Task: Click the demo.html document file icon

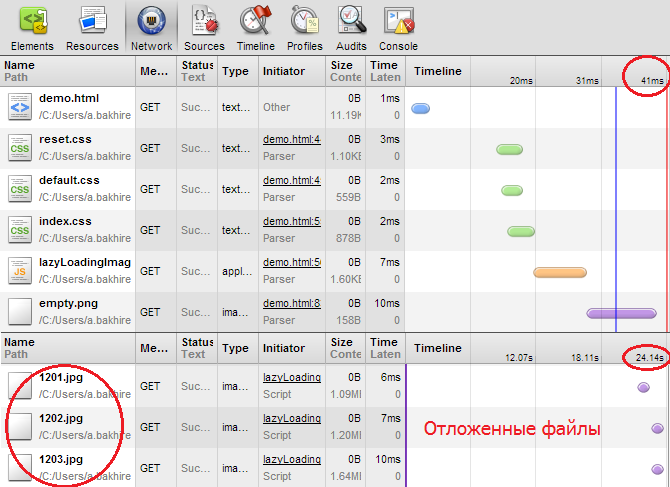Action: tap(20, 107)
